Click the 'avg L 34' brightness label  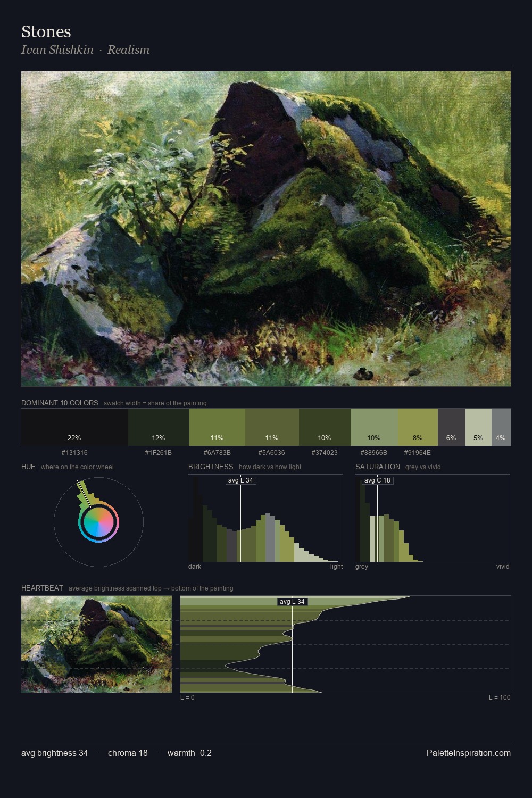[240, 480]
